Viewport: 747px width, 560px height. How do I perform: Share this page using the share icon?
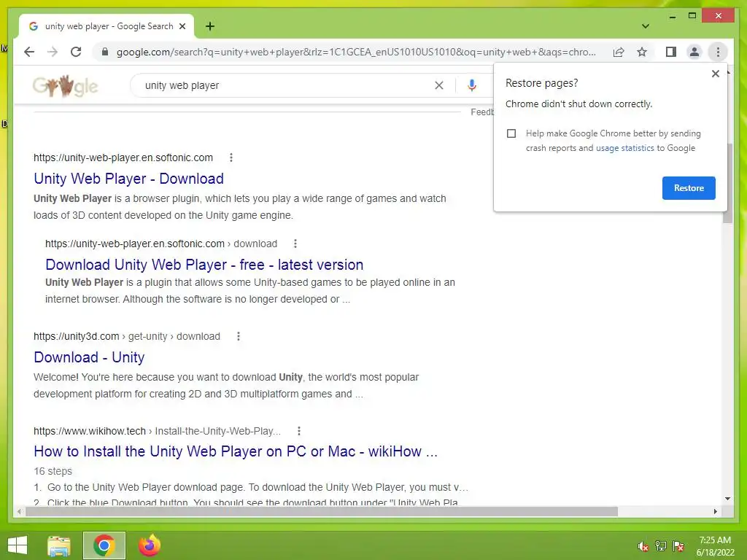click(x=619, y=52)
